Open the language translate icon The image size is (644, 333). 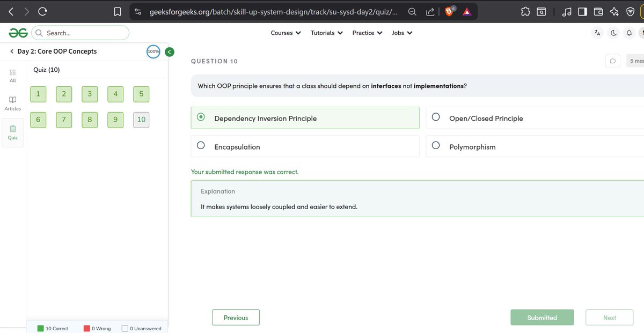click(597, 33)
